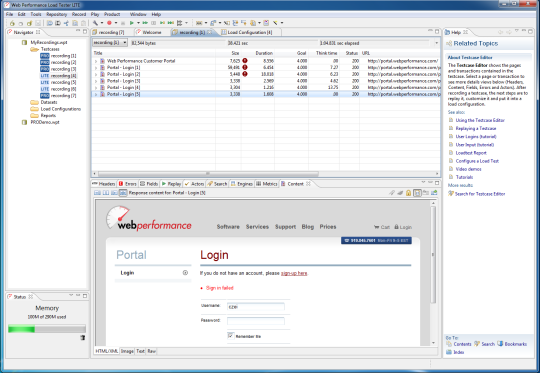Image resolution: width=540 pixels, height=373 pixels.
Task: Open the Headers tab
Action: click(x=104, y=184)
